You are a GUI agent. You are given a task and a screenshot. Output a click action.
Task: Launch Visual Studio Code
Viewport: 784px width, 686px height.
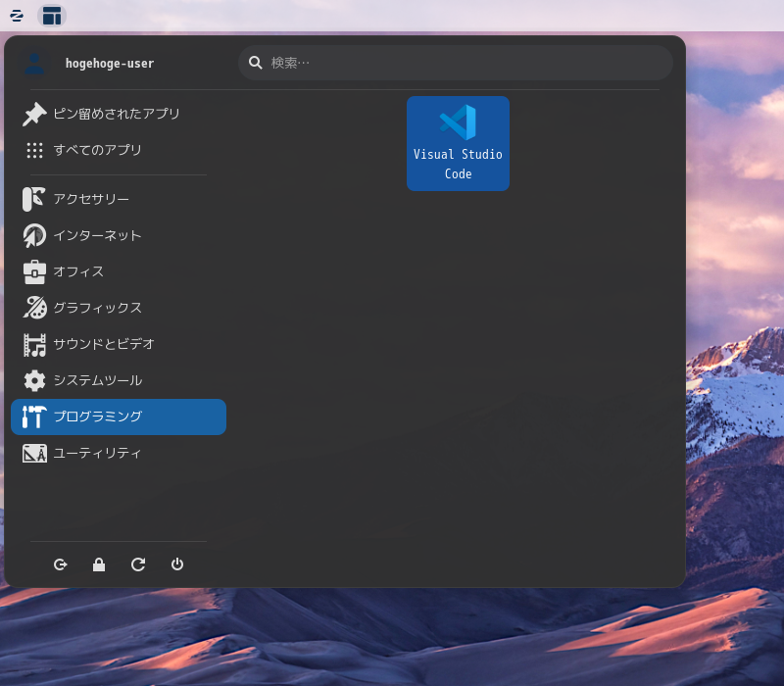458,143
